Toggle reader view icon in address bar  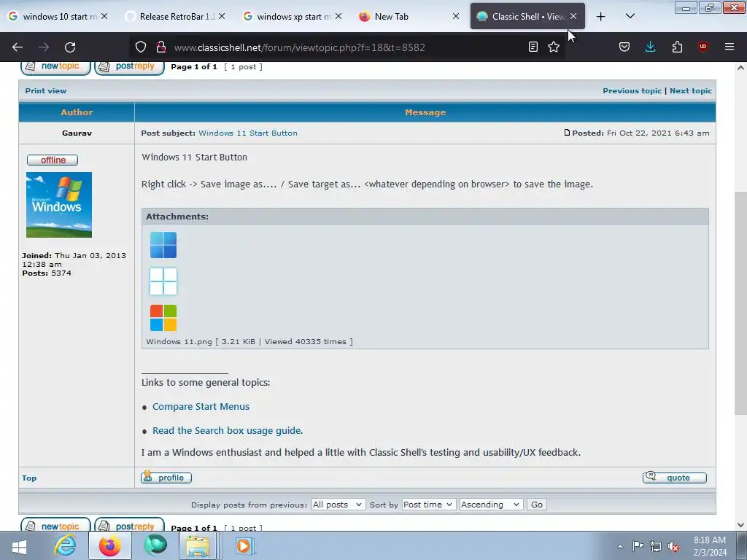533,47
